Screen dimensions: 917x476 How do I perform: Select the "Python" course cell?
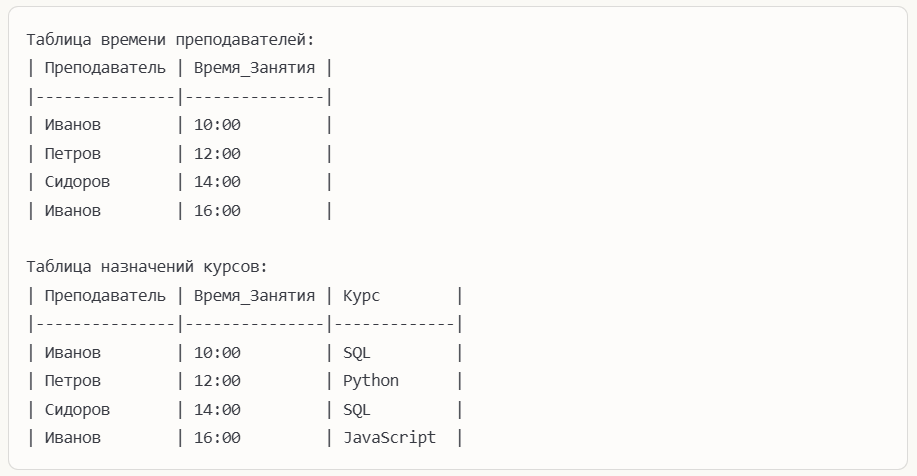click(371, 381)
